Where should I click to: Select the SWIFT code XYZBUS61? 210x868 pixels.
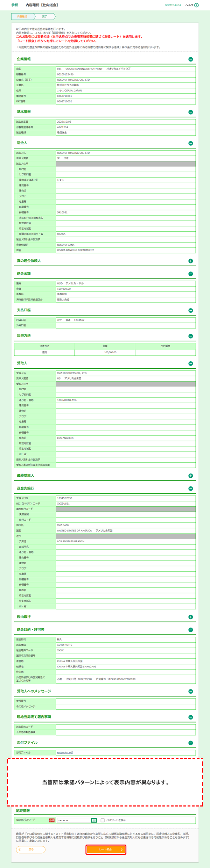[63, 504]
